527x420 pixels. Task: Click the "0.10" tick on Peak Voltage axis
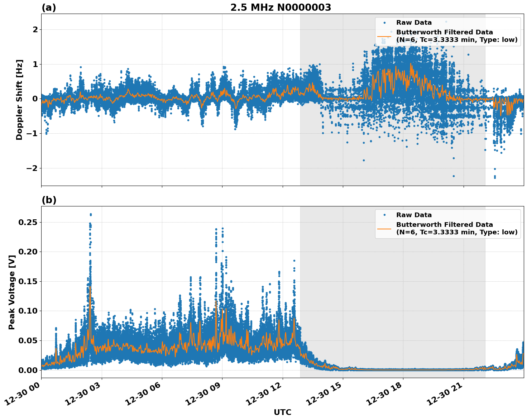click(28, 311)
